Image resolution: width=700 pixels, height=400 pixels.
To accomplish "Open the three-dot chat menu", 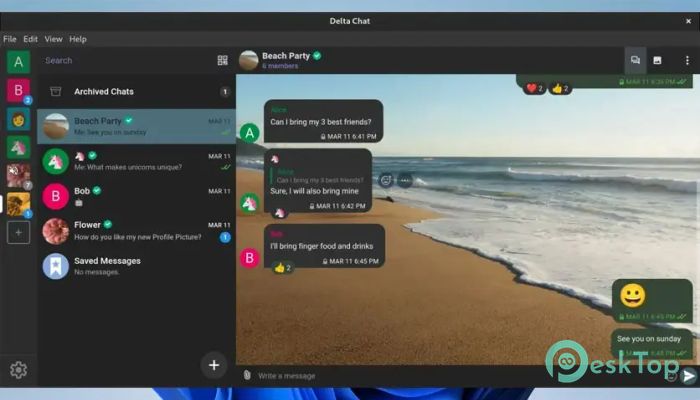I will point(687,60).
